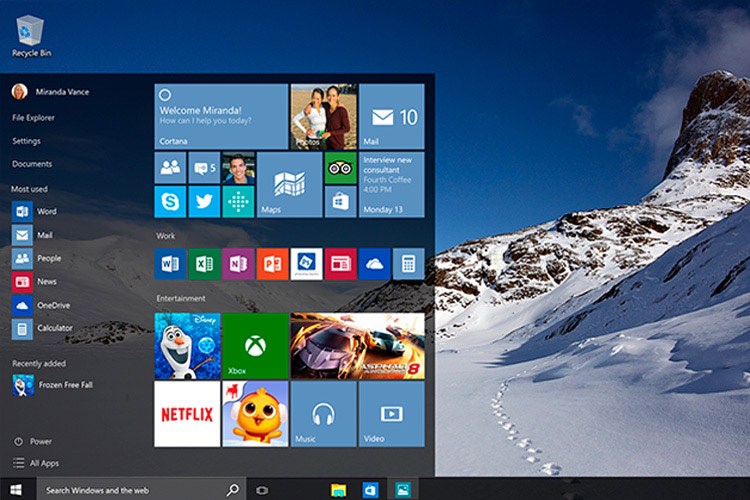Open Documents in the Start menu

(x=32, y=164)
